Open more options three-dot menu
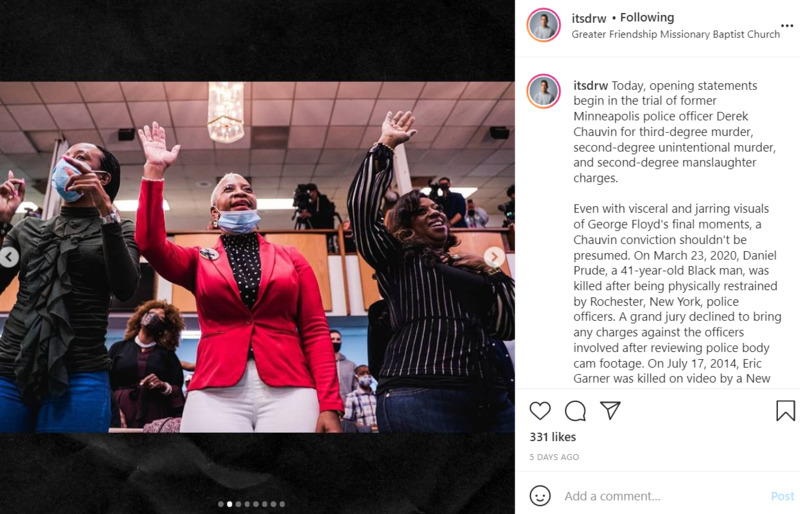800x514 pixels. point(786,26)
